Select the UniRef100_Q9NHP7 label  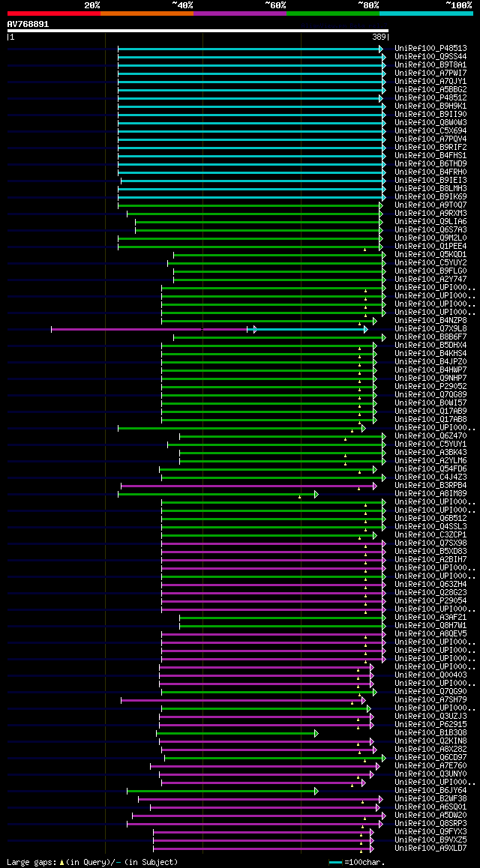tap(430, 378)
